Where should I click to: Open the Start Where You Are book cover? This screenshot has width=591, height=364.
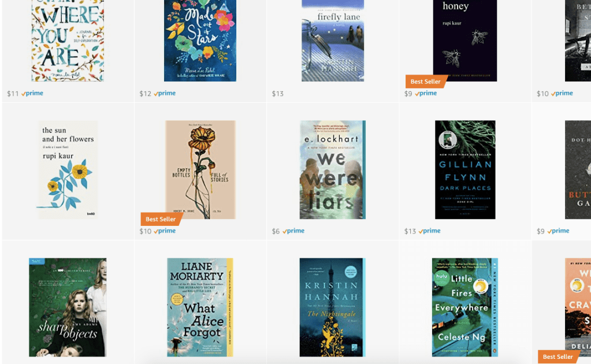(x=68, y=40)
